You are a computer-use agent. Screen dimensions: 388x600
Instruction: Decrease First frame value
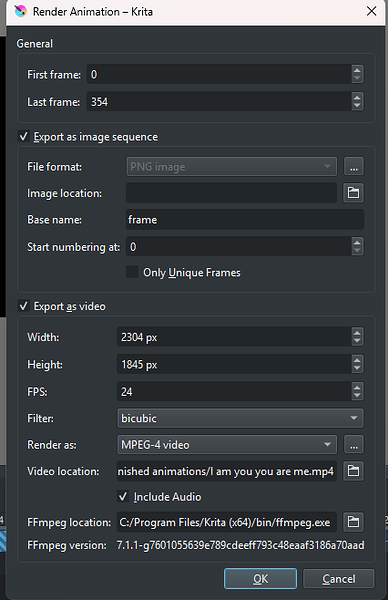click(x=357, y=78)
